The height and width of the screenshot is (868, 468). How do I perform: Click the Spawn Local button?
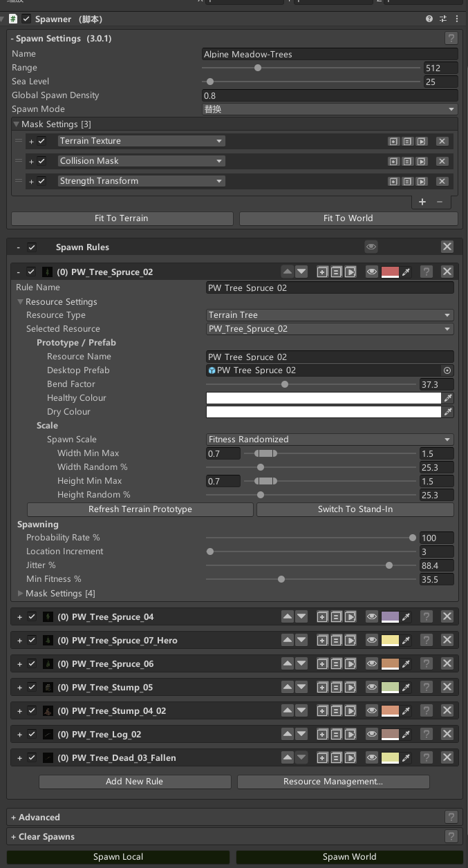[118, 857]
